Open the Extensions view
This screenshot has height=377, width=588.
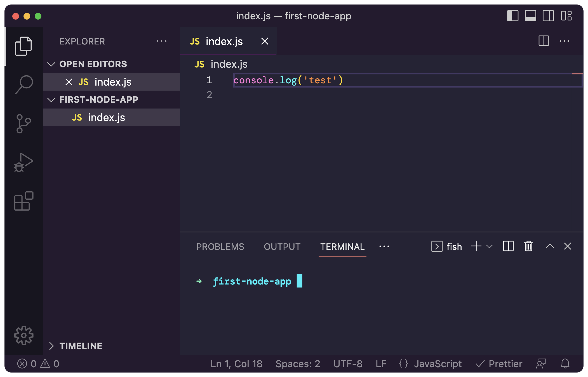click(x=24, y=201)
